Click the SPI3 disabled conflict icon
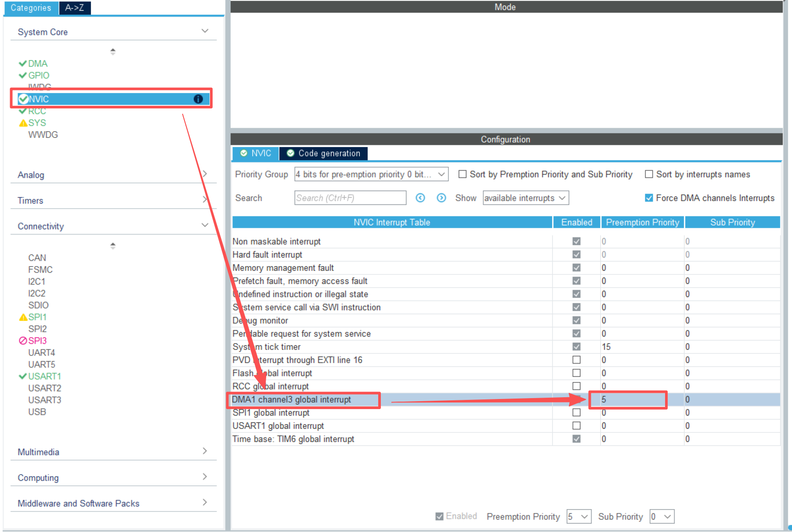Viewport: 792px width, 532px height. 23,341
